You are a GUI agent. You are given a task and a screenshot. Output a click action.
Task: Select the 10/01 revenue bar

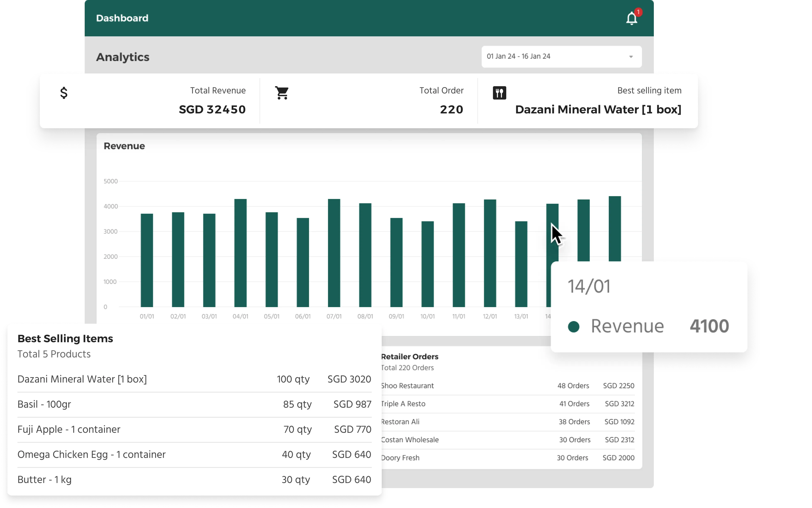pos(427,264)
